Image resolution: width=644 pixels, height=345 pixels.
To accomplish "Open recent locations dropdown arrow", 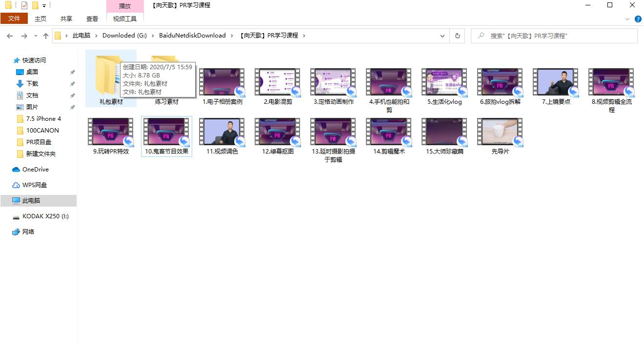I will pyautogui.click(x=36, y=36).
